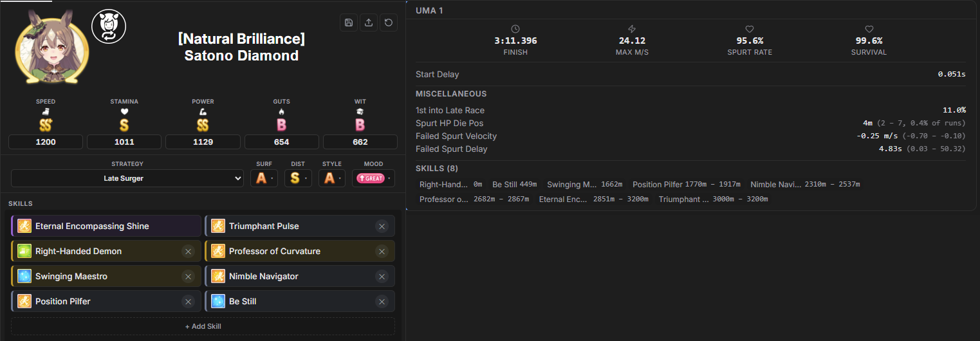Click the Nimble Navigator skill icon
The height and width of the screenshot is (341, 980).
point(218,276)
